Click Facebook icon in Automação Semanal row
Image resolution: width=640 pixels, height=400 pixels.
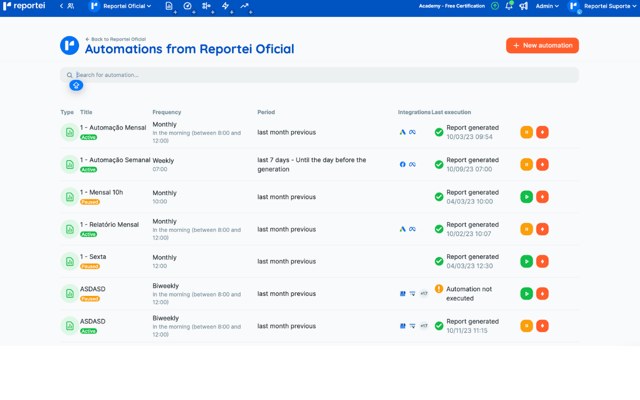402,164
